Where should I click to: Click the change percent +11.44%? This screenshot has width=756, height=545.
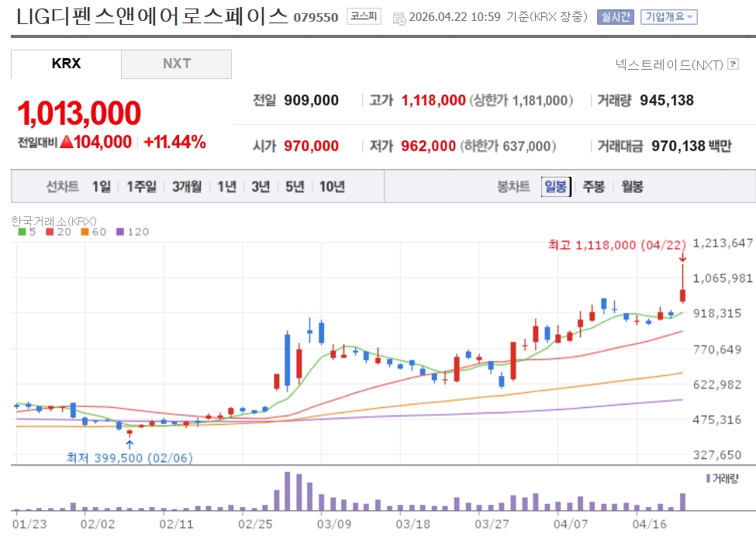click(x=174, y=142)
